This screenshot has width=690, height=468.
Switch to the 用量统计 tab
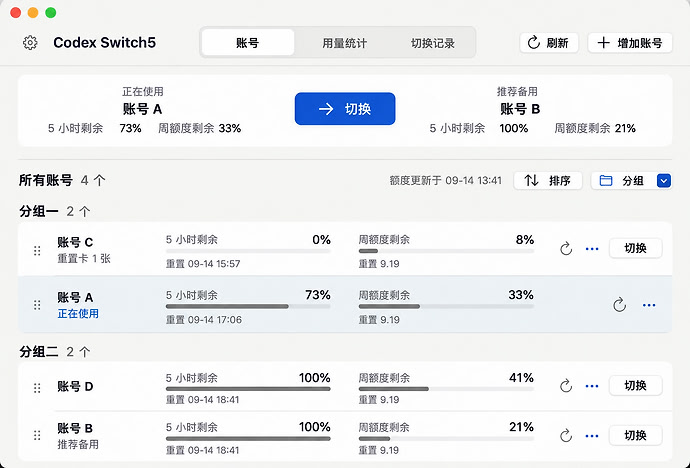coord(344,43)
